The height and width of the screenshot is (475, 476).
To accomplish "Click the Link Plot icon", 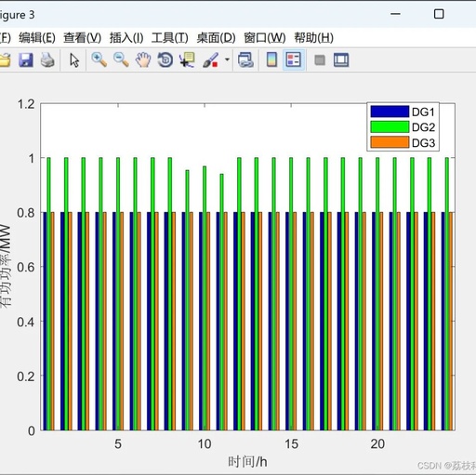I will (x=245, y=59).
